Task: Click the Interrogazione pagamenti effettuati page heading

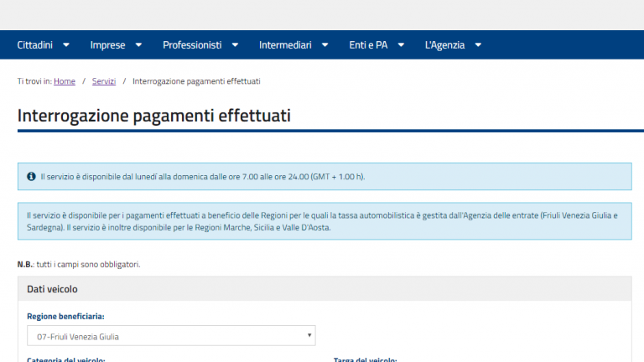Action: (153, 116)
